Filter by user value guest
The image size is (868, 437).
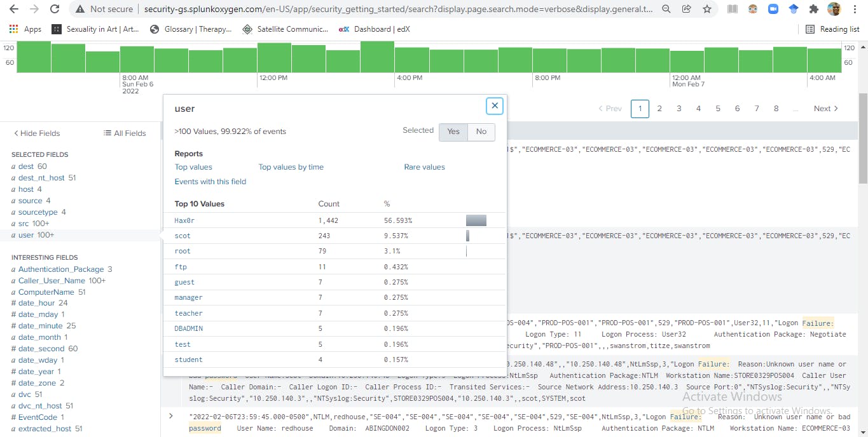[184, 282]
